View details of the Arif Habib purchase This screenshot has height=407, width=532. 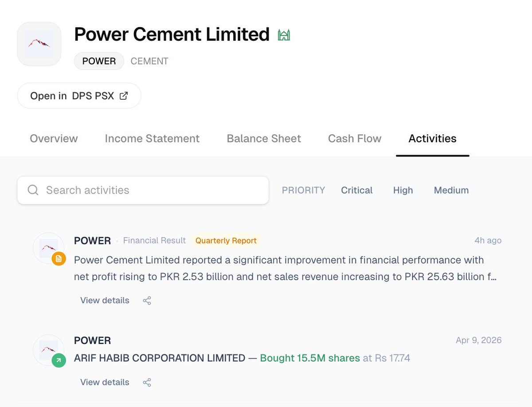(x=105, y=382)
